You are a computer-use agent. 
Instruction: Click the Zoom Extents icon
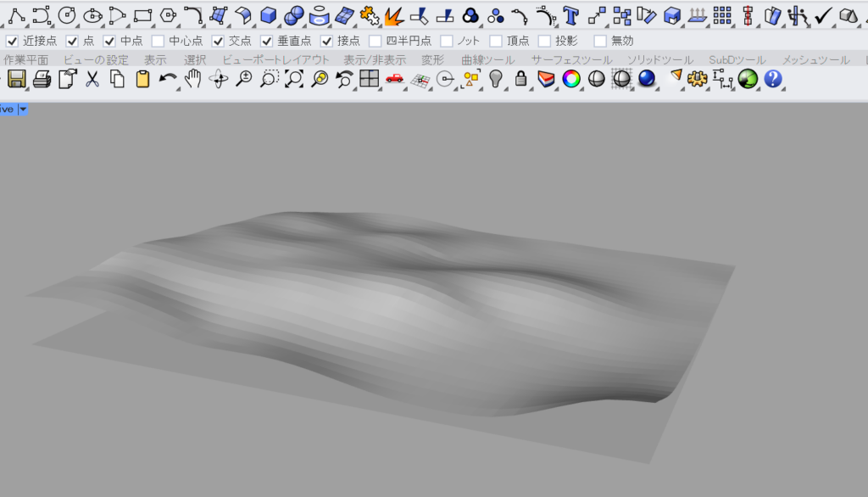click(x=294, y=80)
